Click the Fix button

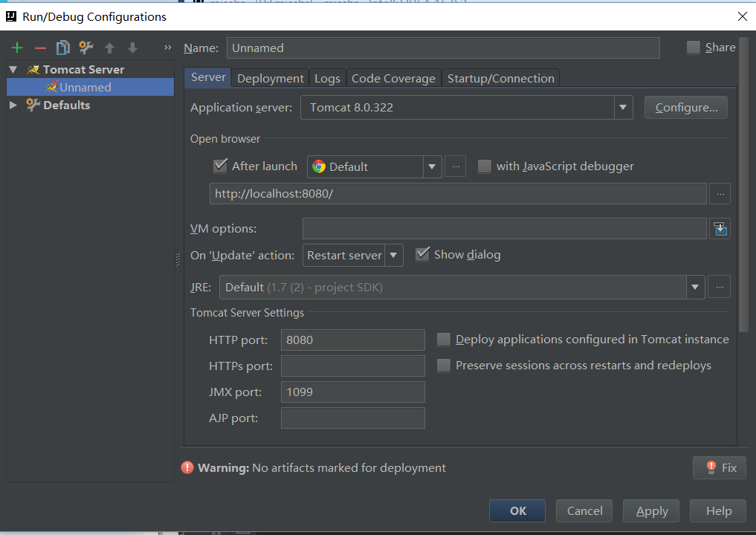[x=720, y=467]
